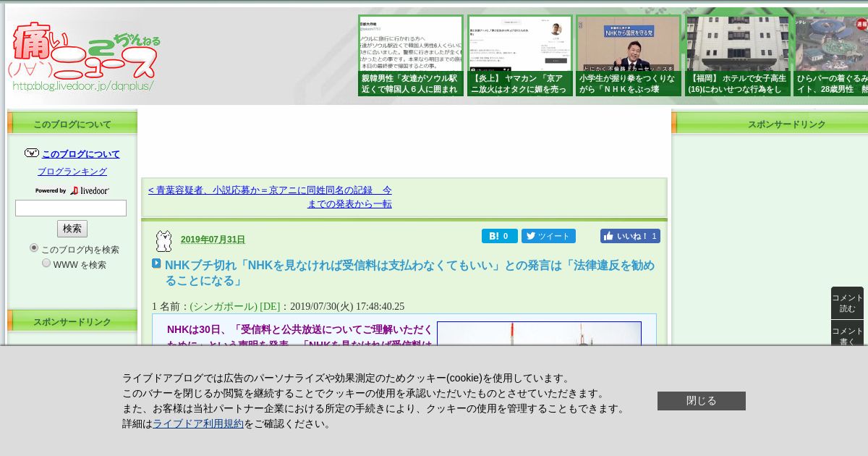Select the WWW を検索 radio button
The width and height of the screenshot is (868, 456).
(46, 263)
